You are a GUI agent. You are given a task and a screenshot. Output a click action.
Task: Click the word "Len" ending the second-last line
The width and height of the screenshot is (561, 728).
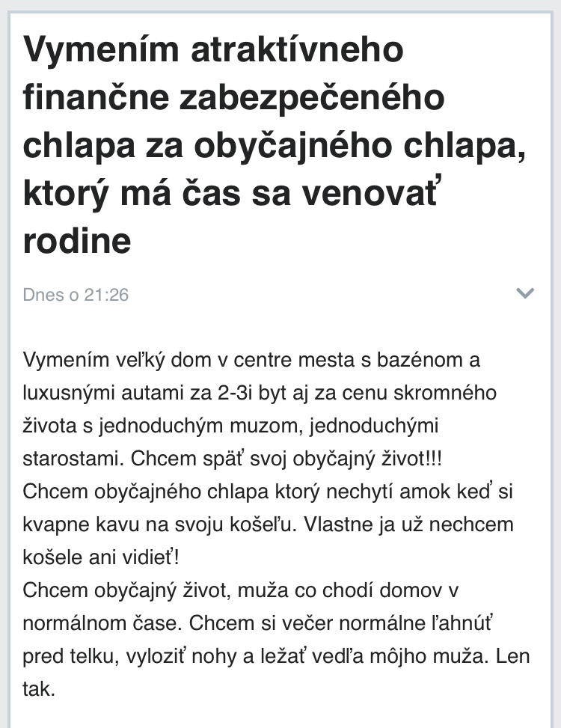tap(512, 656)
